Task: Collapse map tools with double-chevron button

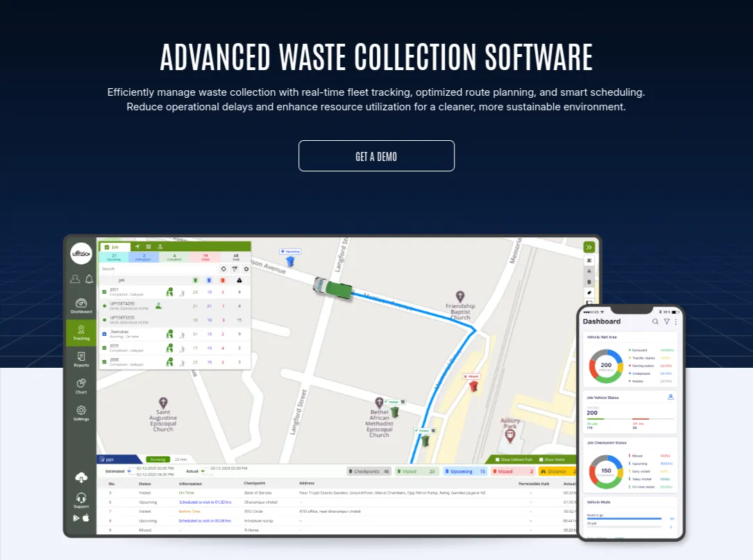Action: pos(589,247)
